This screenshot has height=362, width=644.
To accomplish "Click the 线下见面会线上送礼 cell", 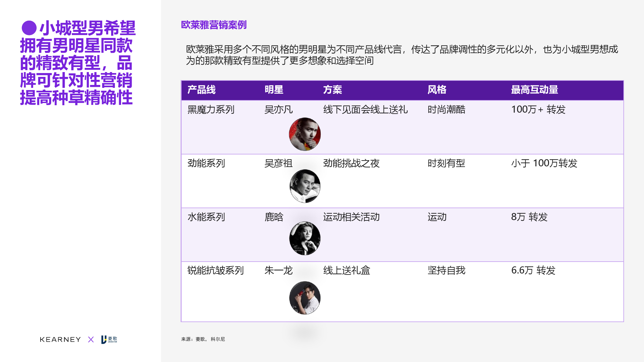I will (x=365, y=110).
